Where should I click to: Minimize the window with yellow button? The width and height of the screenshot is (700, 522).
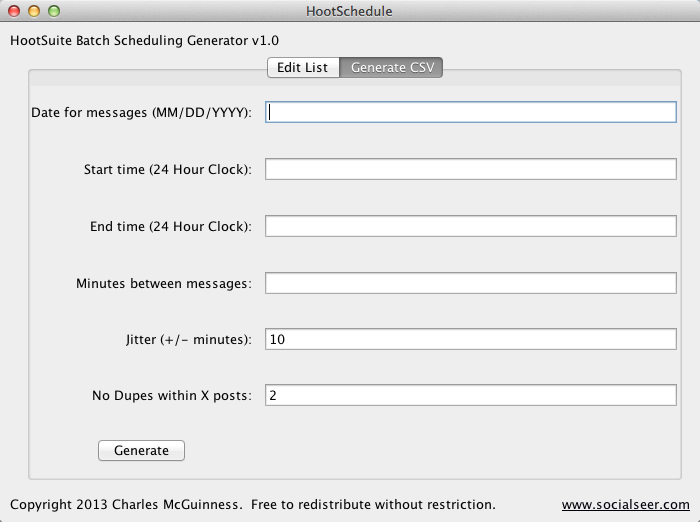click(x=34, y=11)
